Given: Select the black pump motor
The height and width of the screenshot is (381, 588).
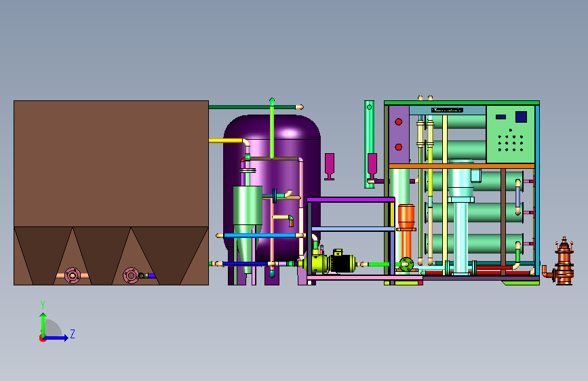Looking at the screenshot, I should coord(341,263).
